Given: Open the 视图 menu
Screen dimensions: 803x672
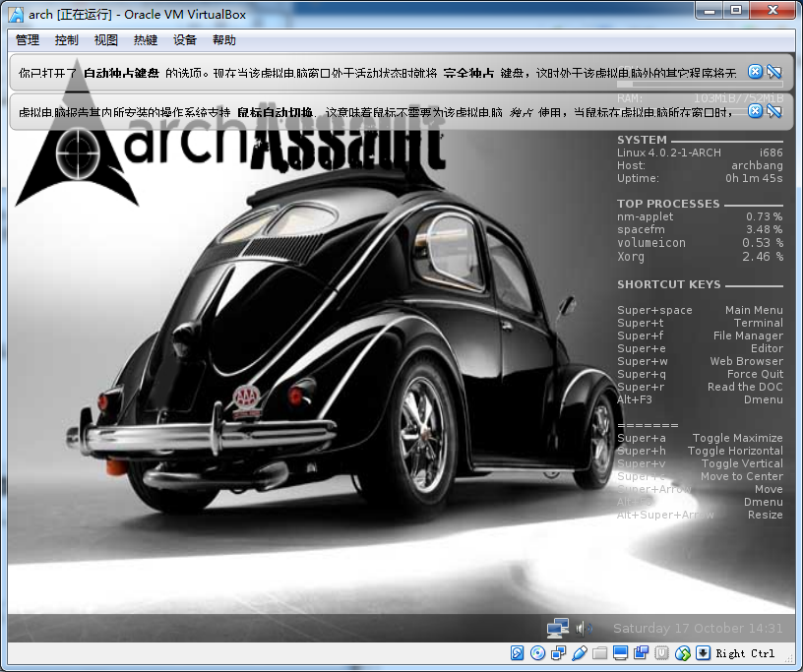Looking at the screenshot, I should point(106,40).
